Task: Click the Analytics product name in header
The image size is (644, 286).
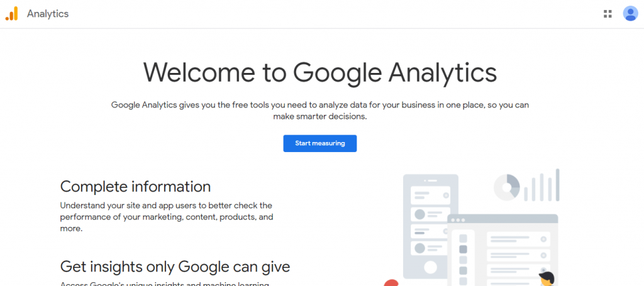Action: pos(48,14)
